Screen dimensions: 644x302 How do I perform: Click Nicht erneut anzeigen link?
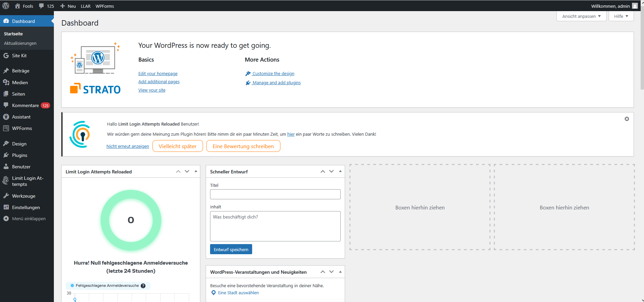coord(128,146)
